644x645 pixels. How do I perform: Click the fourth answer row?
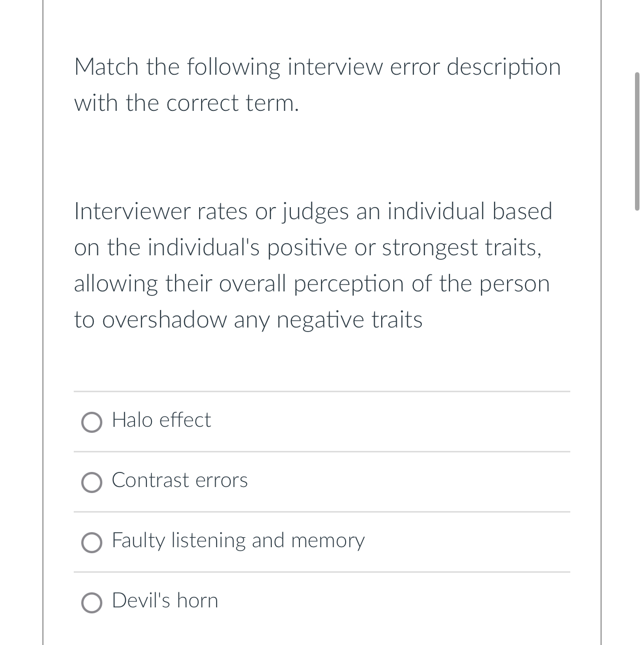tap(321, 601)
